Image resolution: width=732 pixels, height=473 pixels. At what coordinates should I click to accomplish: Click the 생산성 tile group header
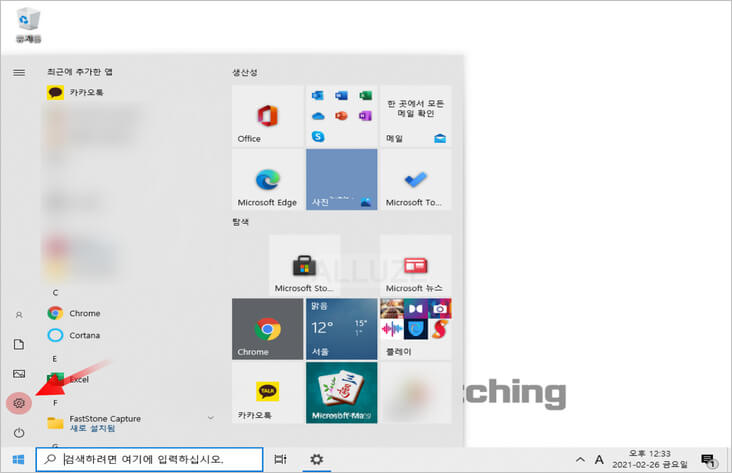click(245, 72)
